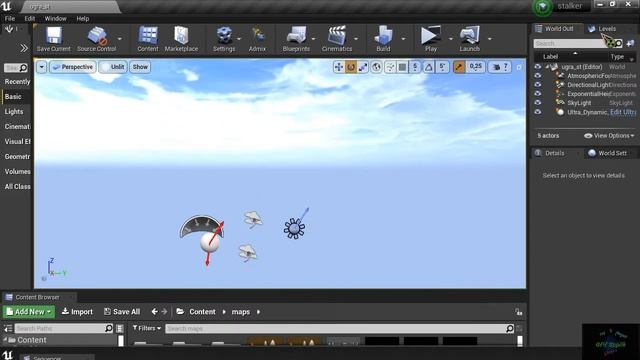Toggle world/local coordinate globe icon
Image resolution: width=640 pixels, height=360 pixels.
tap(376, 67)
